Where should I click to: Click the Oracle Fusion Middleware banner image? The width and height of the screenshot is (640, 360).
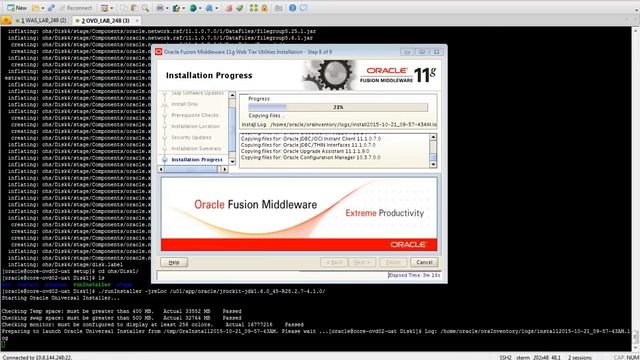(299, 214)
